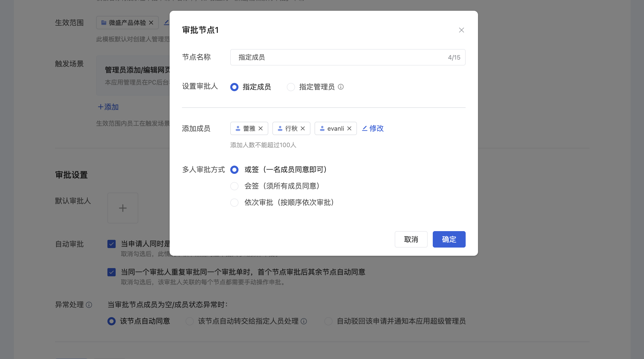The height and width of the screenshot is (359, 644).
Task: Close the 审批节点1 dialog
Action: [461, 30]
